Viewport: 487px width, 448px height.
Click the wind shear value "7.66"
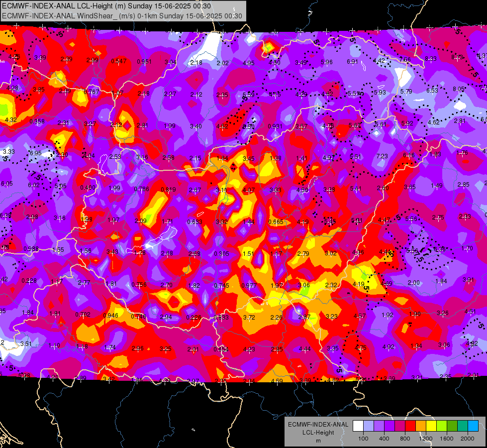(405, 59)
